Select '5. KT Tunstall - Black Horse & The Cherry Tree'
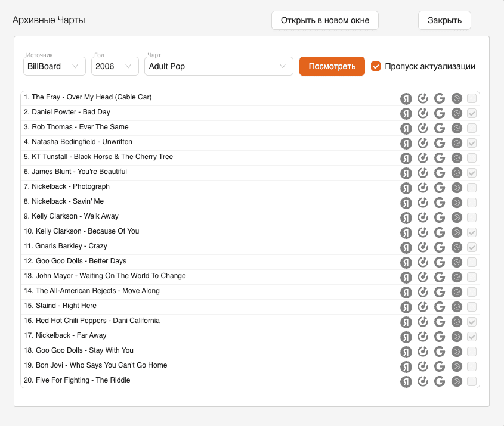The height and width of the screenshot is (426, 504). pos(250,158)
